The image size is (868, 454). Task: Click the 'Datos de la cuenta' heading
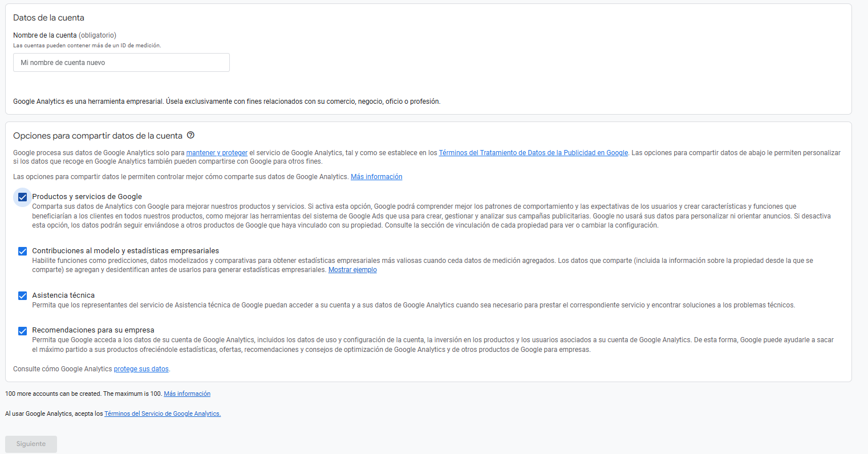(x=48, y=18)
